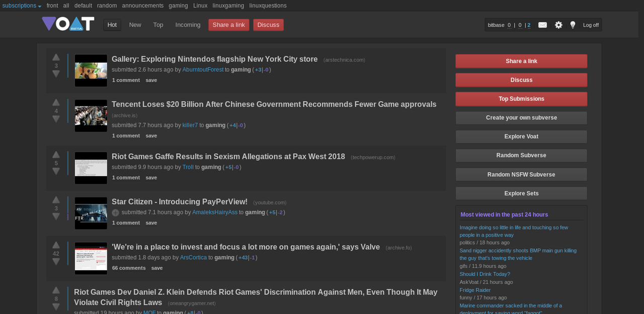Click the Valve article thumbnail
The width and height of the screenshot is (644, 314).
tap(91, 258)
